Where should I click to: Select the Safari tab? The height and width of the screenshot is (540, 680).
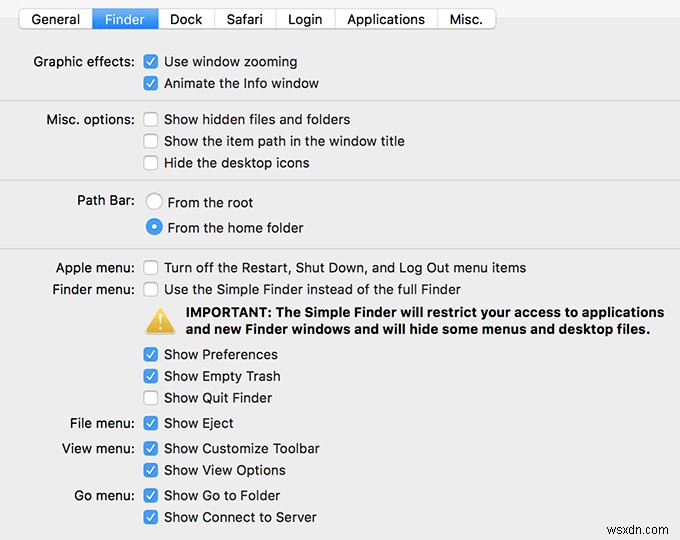[x=244, y=19]
